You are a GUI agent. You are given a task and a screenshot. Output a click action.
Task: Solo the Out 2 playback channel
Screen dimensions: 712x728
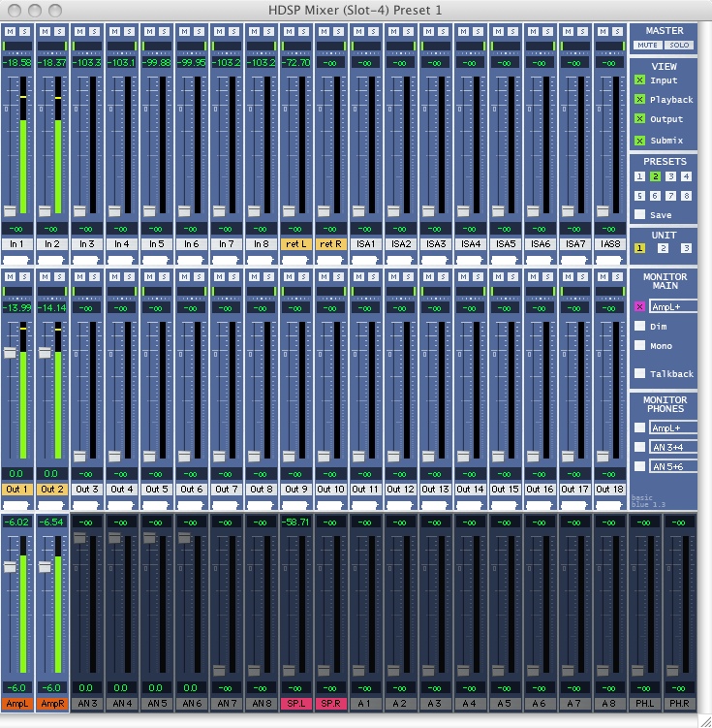tap(59, 276)
